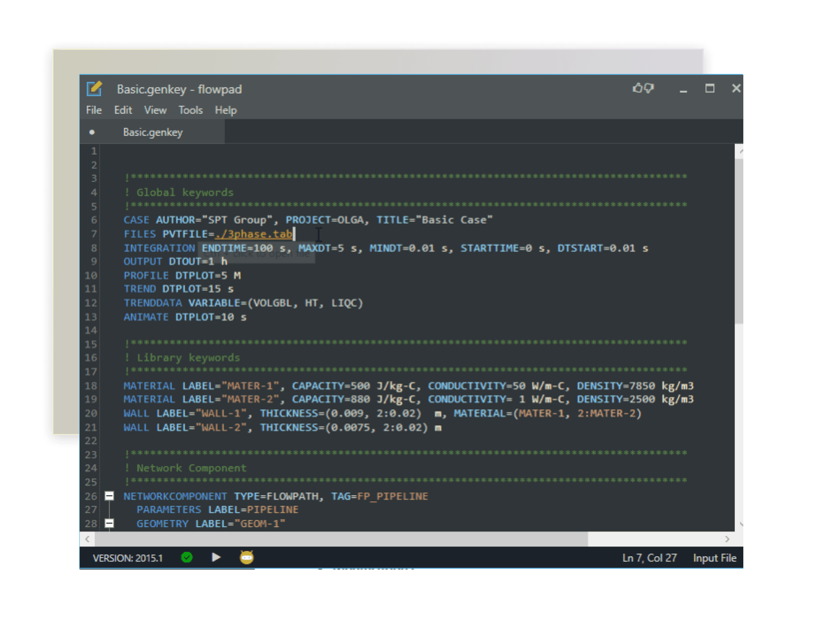Click the yellow robot face icon

(247, 557)
